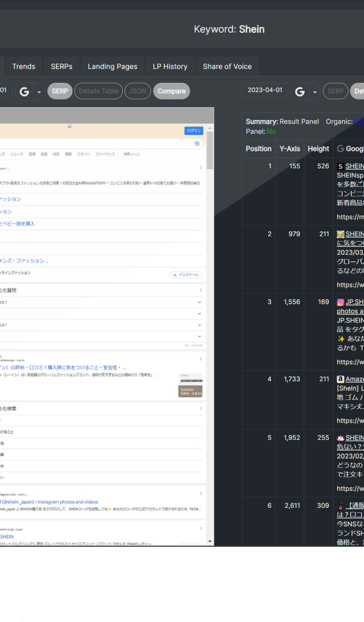Viewport: 364px width, 622px height.
Task: Click the SERP preview scrollbar thumb
Action: 210,151
